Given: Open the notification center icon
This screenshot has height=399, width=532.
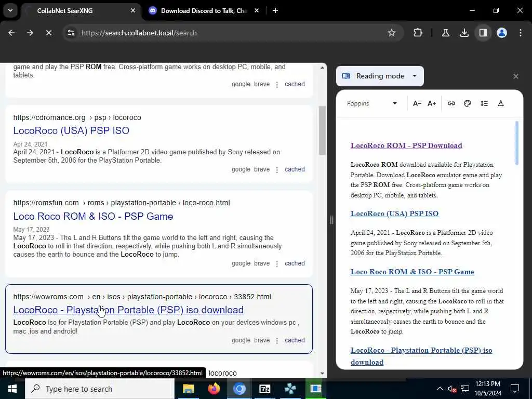Looking at the screenshot, I should [x=515, y=389].
